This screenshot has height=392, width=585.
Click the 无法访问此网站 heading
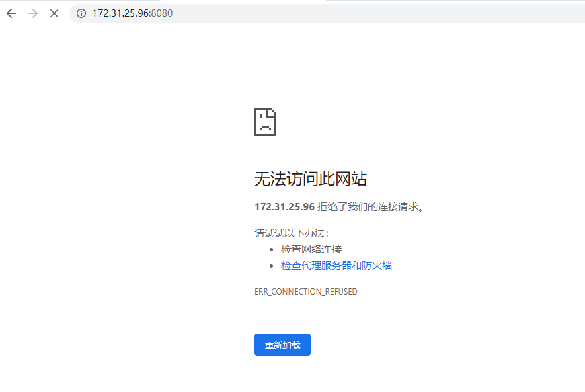point(310,179)
